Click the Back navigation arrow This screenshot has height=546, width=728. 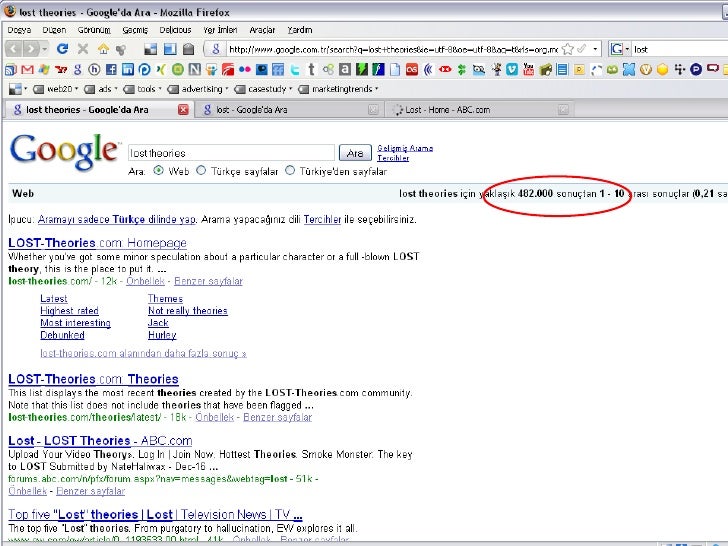[14, 48]
